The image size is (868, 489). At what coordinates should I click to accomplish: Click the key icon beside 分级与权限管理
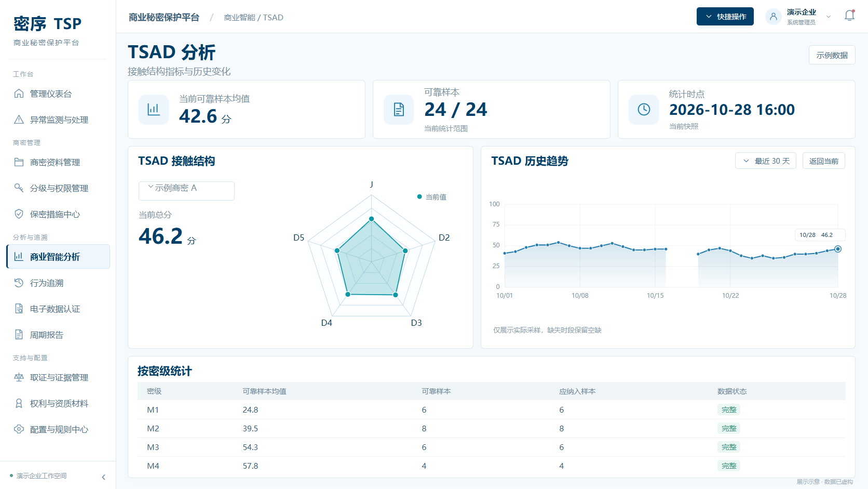(19, 188)
